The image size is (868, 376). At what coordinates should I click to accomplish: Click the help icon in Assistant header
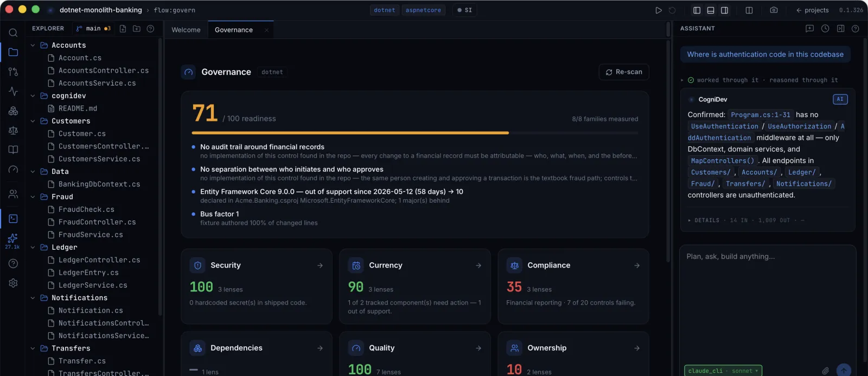coord(856,29)
